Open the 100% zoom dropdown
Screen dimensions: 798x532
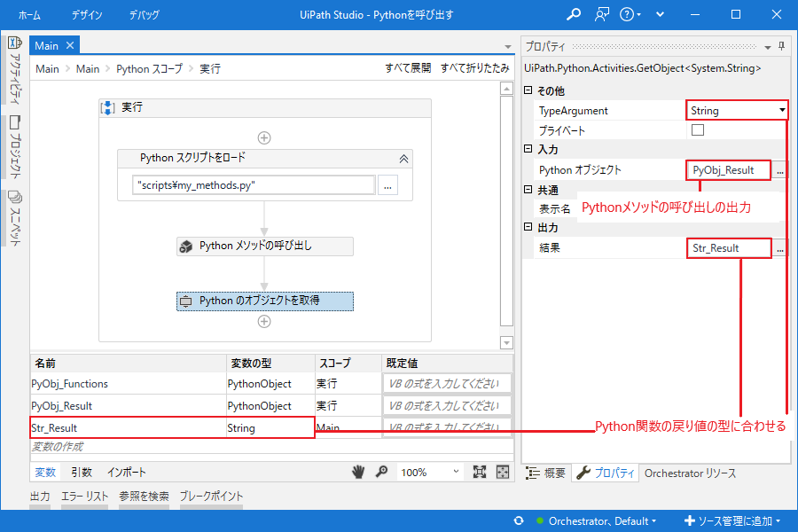(x=429, y=473)
